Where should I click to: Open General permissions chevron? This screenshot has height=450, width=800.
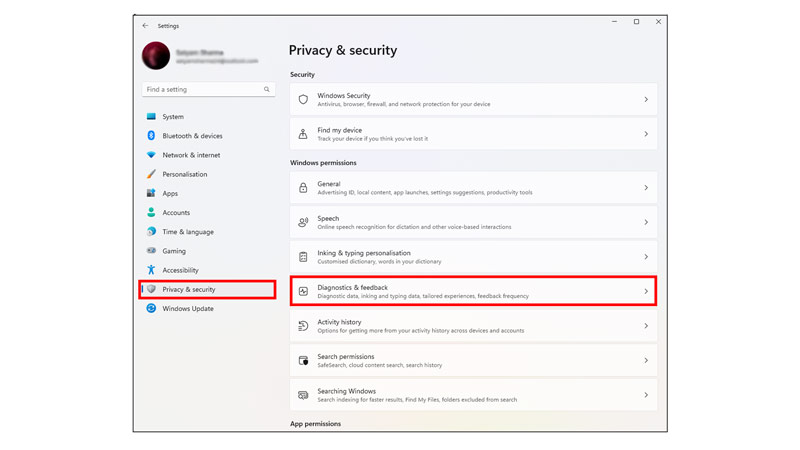(x=646, y=188)
